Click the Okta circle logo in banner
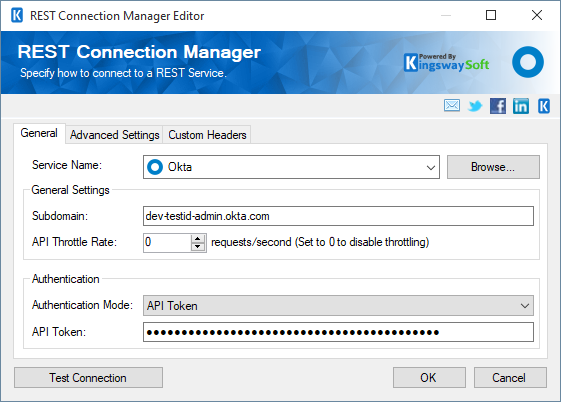Image resolution: width=561 pixels, height=402 pixels. [x=528, y=62]
